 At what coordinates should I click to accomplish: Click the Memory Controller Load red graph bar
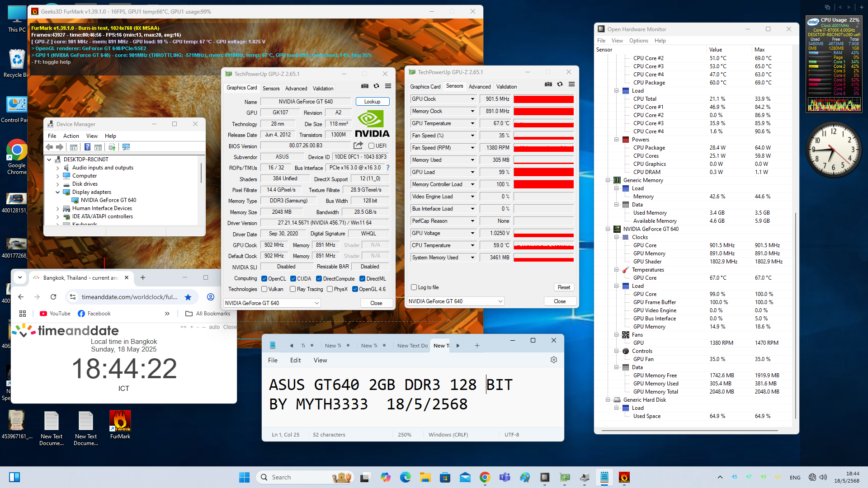pyautogui.click(x=543, y=184)
